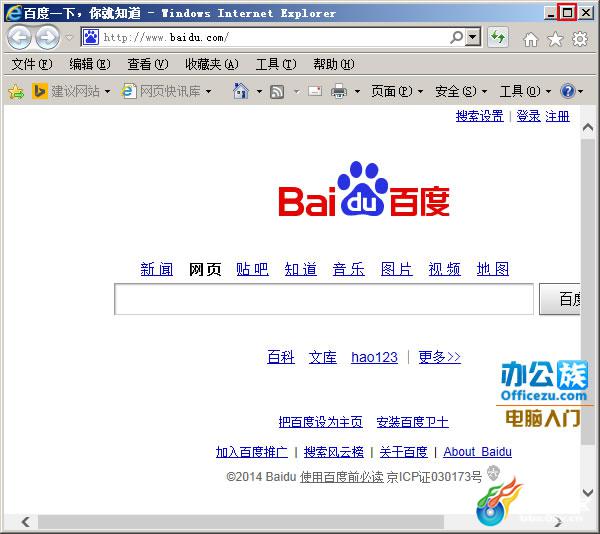Viewport: 600px width, 534px height.
Task: Print the page with the printer icon
Action: 339,91
